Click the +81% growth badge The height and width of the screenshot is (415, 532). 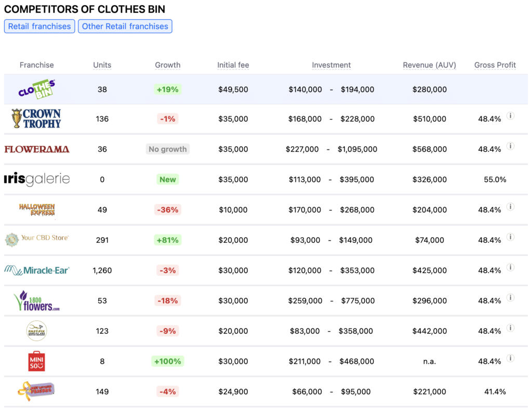pos(168,240)
